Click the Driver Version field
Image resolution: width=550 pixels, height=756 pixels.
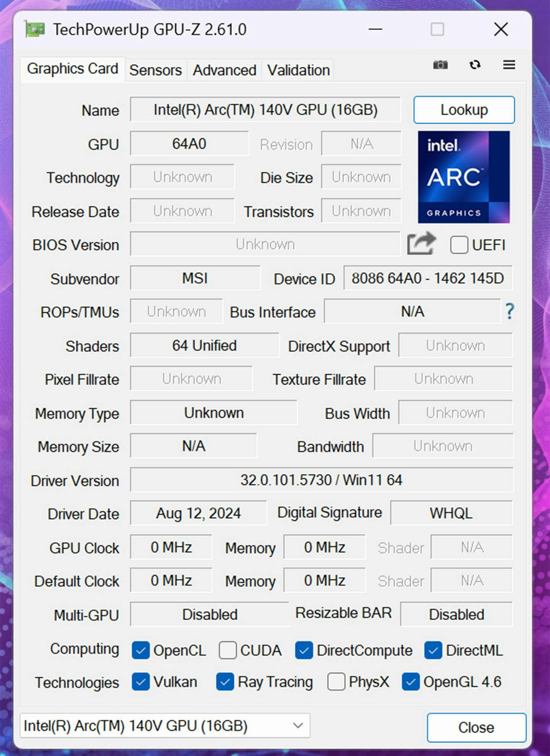(321, 480)
